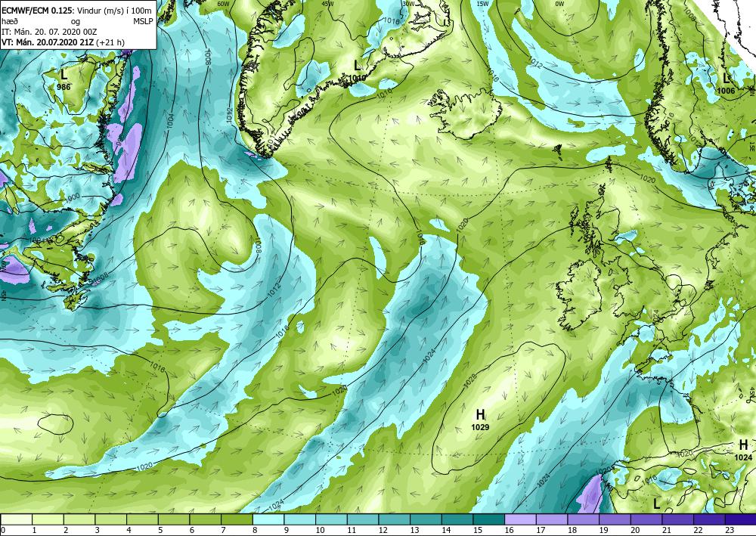Click the 1028 isobar label

[x=469, y=380]
